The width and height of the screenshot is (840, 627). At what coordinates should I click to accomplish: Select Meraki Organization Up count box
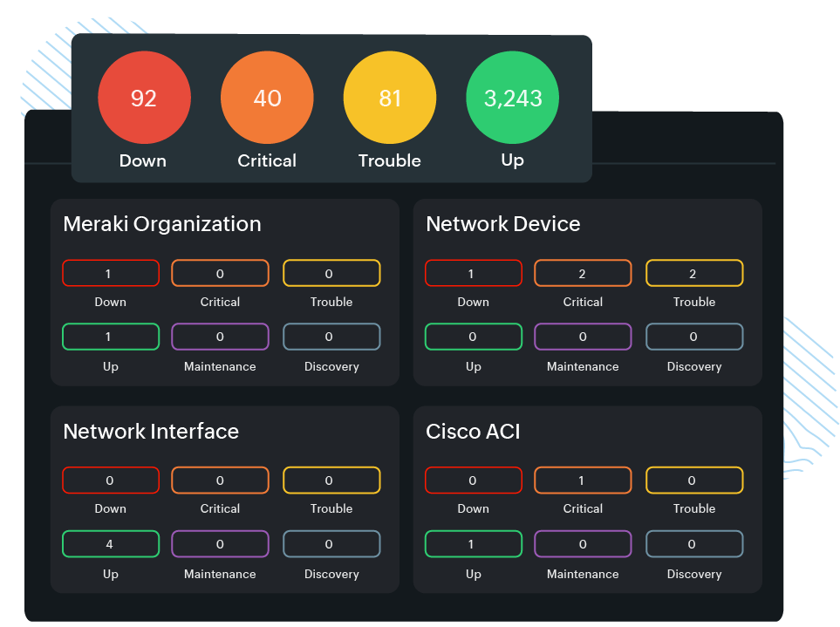point(111,337)
